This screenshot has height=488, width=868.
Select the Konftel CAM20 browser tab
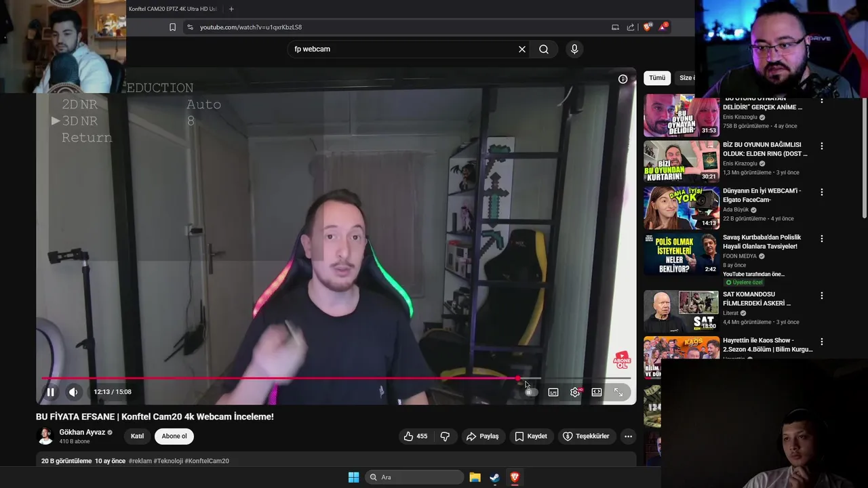point(174,9)
